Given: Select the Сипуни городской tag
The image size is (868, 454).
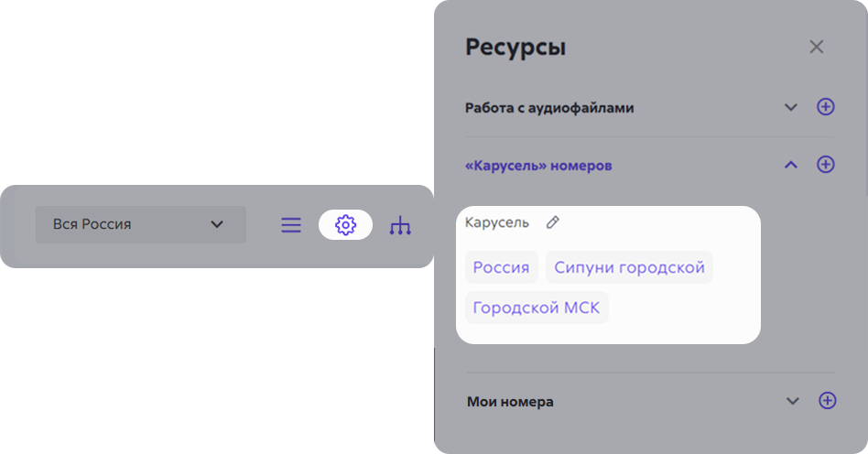Looking at the screenshot, I should click(629, 267).
